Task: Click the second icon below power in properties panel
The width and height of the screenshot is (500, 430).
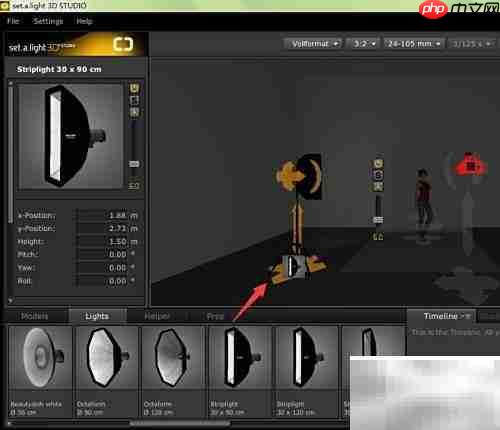Action: point(134,100)
